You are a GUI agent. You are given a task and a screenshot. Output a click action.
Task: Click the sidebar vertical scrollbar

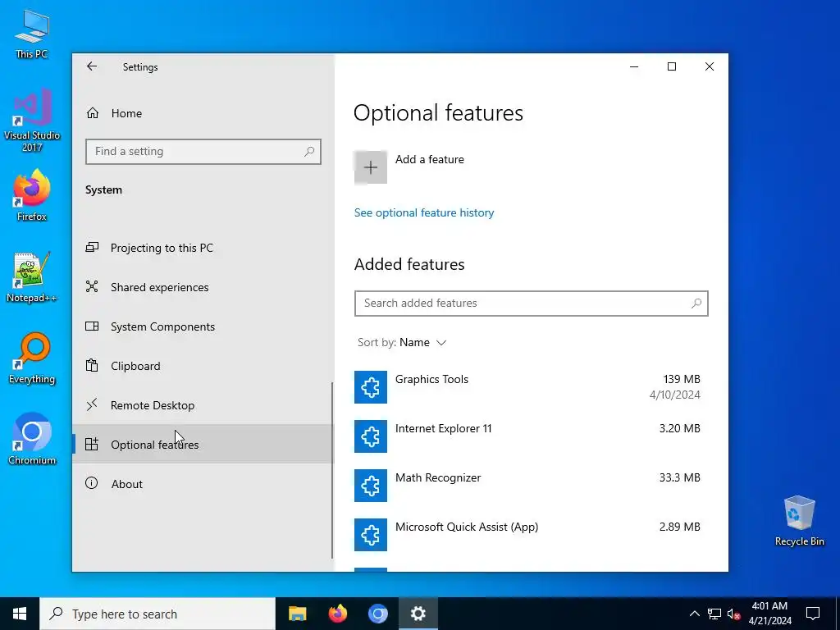332,470
